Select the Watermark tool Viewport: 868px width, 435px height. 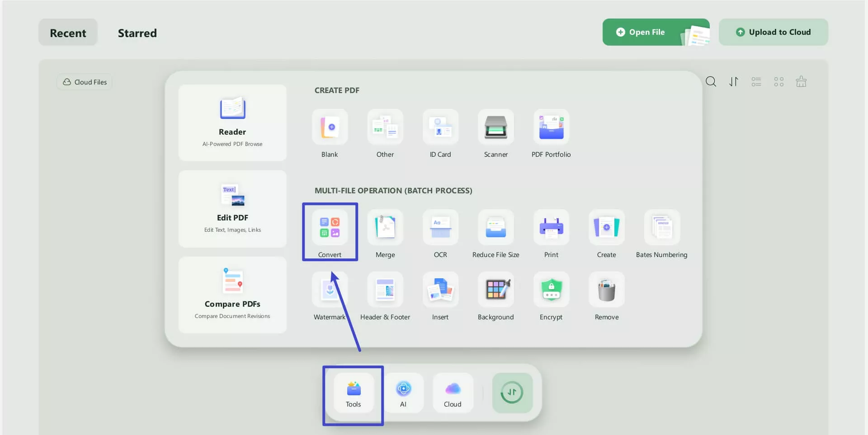pos(330,294)
